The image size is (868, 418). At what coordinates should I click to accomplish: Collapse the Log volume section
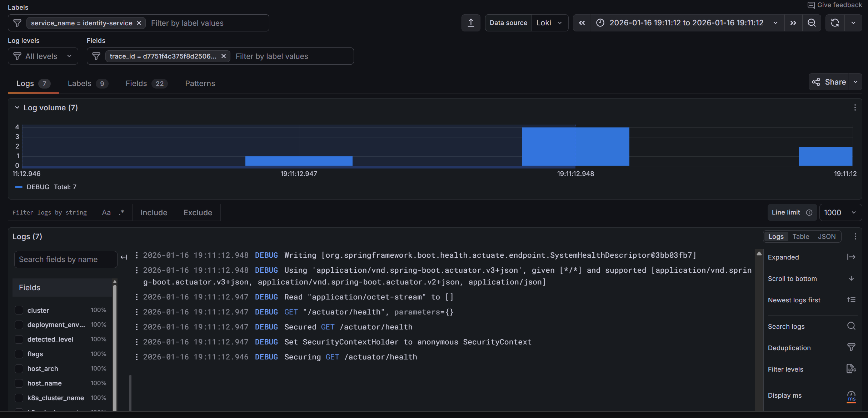coord(17,107)
